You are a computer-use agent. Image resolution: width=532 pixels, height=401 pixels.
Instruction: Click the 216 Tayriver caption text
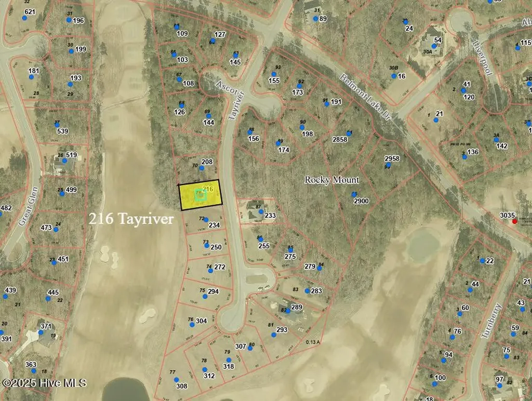tap(131, 219)
